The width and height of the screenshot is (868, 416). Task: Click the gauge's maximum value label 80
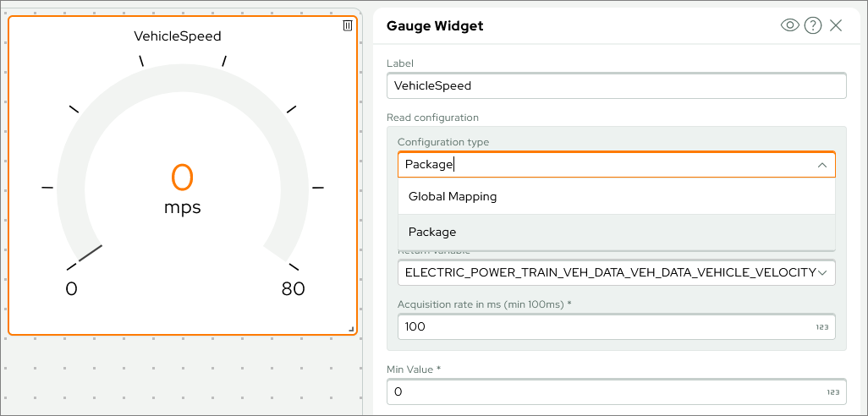point(293,289)
